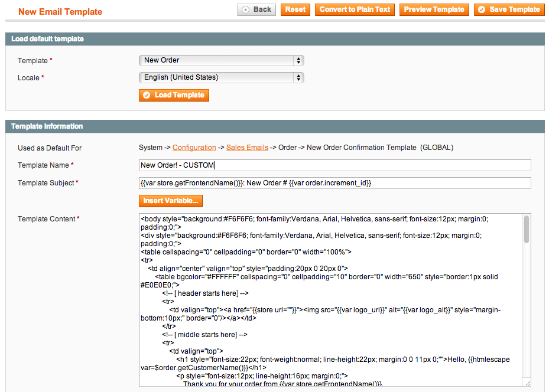Follow the Configuration link
The width and height of the screenshot is (549, 392).
pos(194,148)
